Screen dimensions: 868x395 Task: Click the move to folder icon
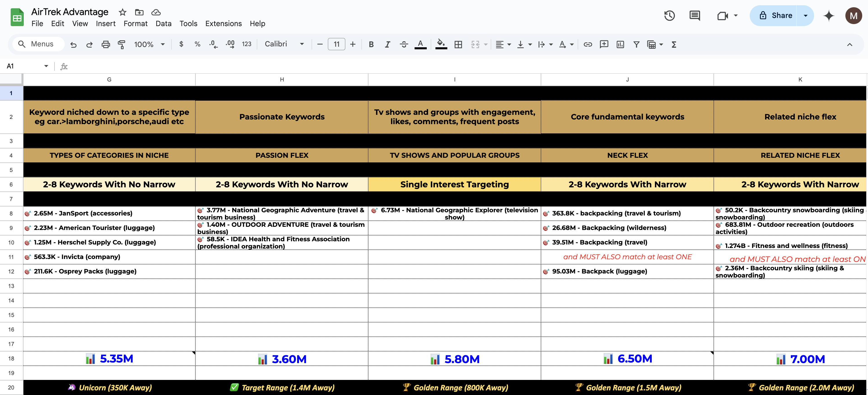[139, 12]
